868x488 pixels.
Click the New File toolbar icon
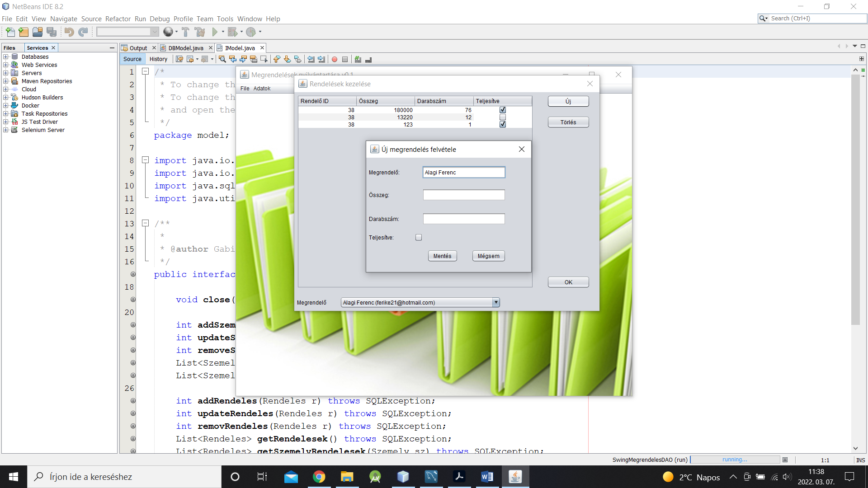[10, 32]
